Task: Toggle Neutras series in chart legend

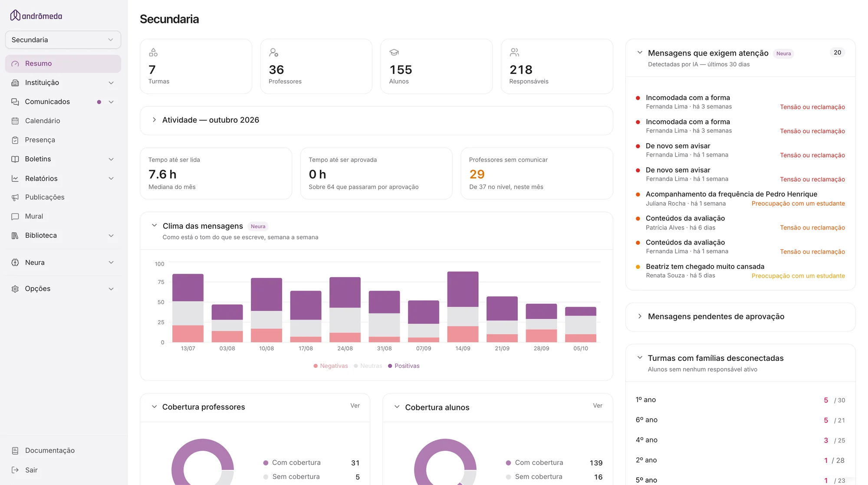Action: 368,366
